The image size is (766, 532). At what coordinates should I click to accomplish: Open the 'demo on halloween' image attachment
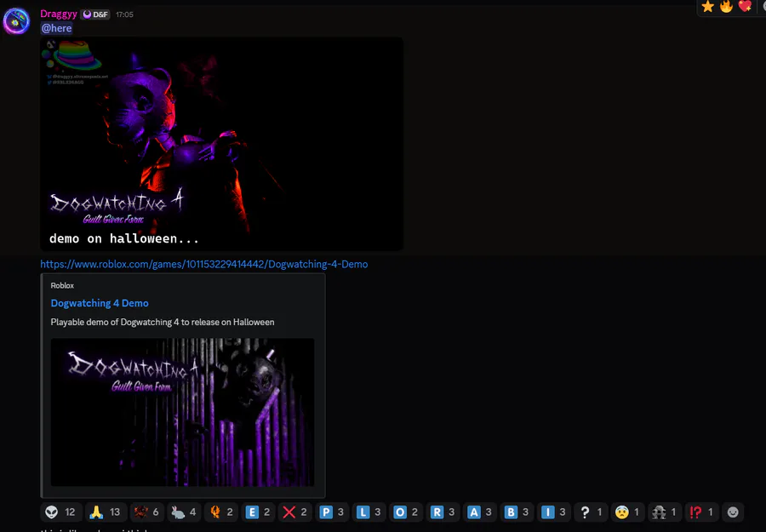[222, 144]
